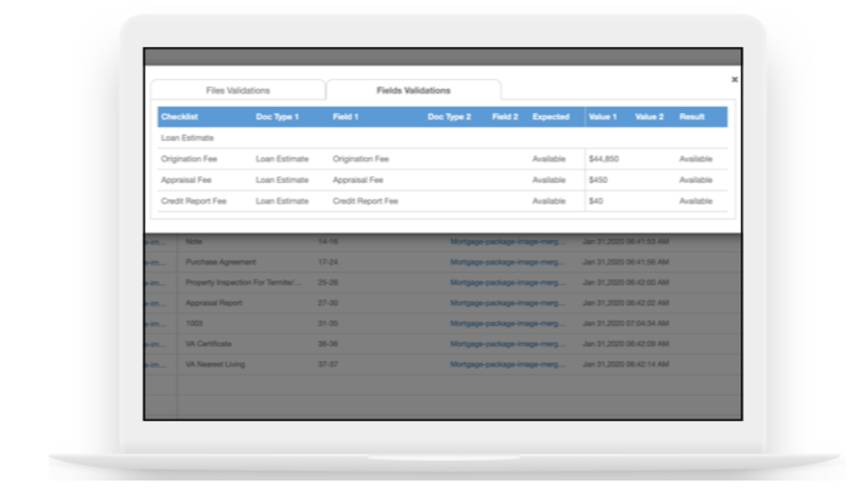Open the Mortgage-package link in the Note row
Viewport: 868px width, 488px height.
(507, 242)
